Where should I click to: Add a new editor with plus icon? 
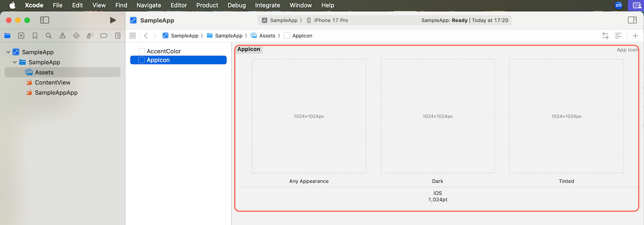point(635,36)
